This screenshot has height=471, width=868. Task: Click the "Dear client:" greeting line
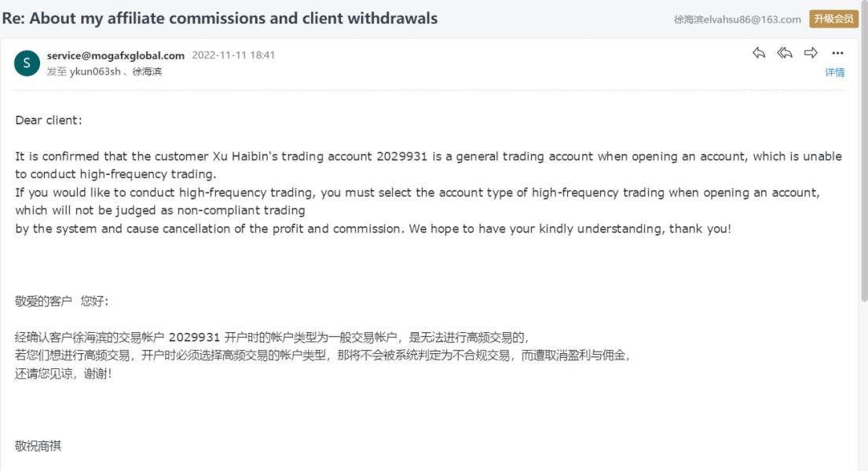[49, 120]
